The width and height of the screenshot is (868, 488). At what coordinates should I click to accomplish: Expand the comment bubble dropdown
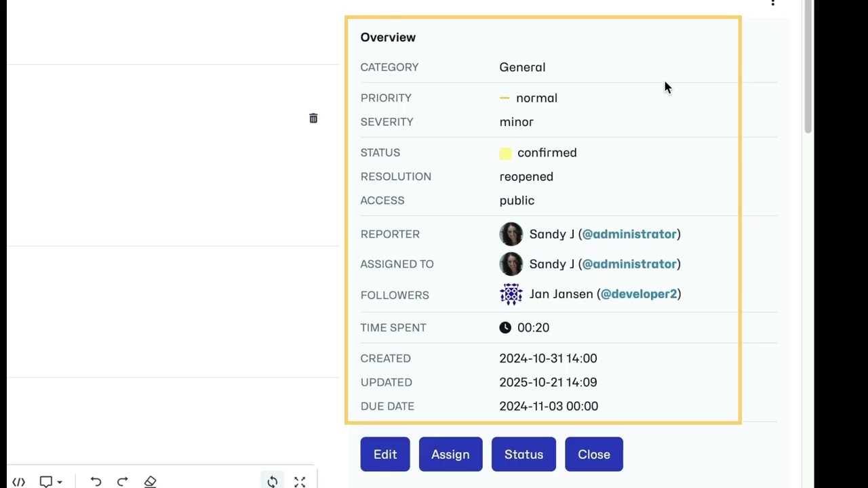51,482
